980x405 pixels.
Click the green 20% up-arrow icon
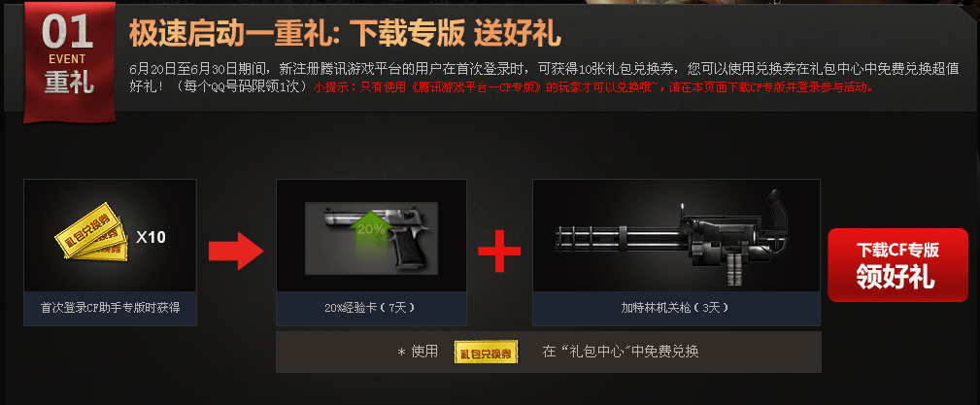371,241
